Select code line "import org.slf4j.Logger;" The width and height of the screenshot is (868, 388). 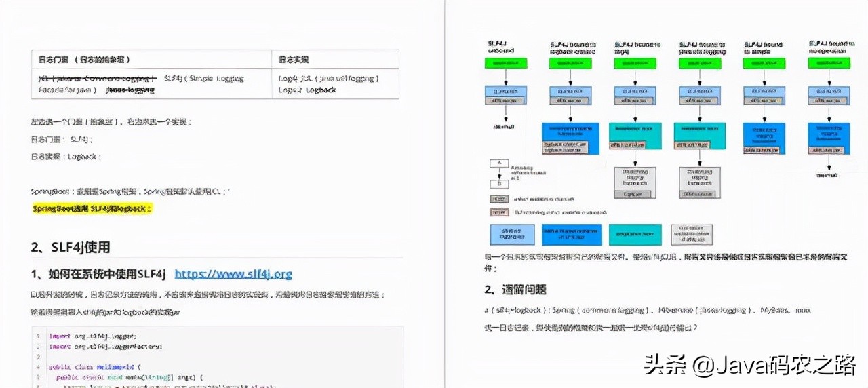93,336
